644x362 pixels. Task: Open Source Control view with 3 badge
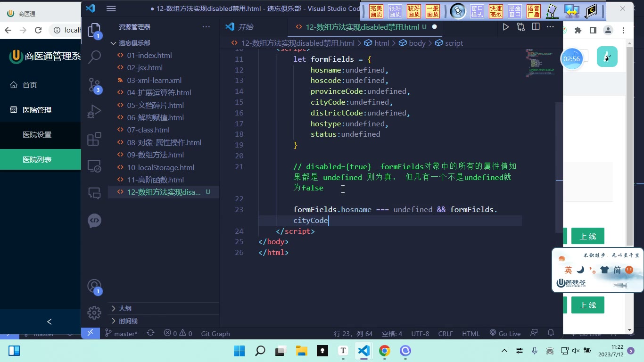pyautogui.click(x=94, y=84)
